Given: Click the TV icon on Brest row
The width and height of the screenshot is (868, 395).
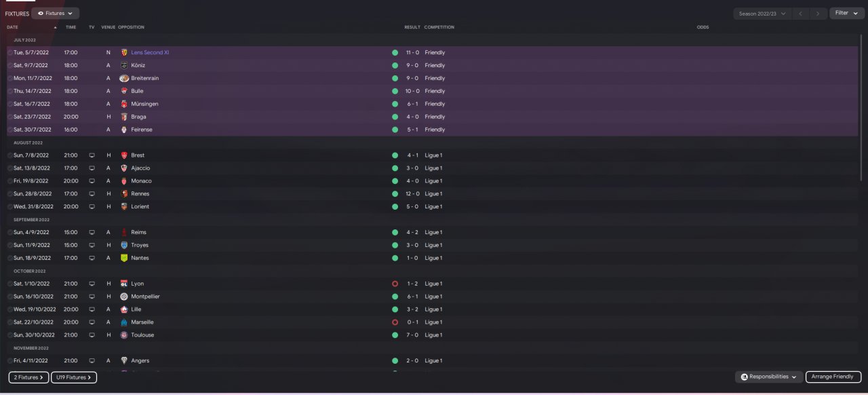Looking at the screenshot, I should (92, 155).
